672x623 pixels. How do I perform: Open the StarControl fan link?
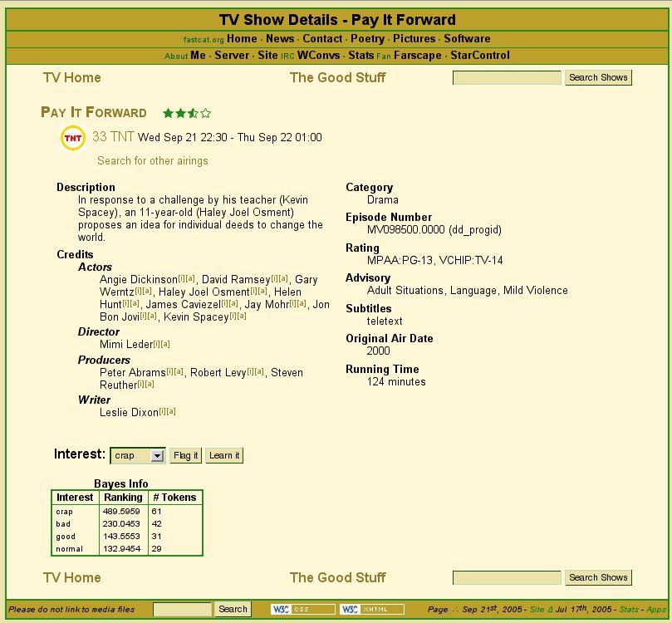[480, 56]
